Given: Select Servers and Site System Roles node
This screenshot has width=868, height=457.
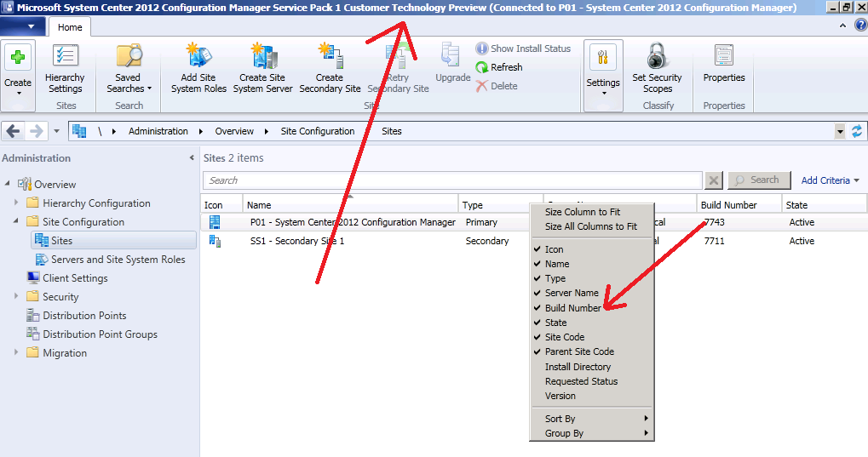Looking at the screenshot, I should click(110, 260).
